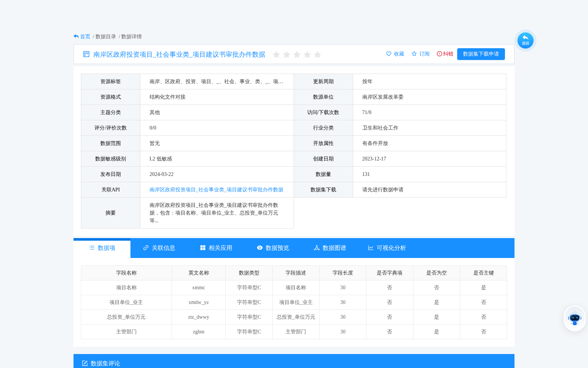Image resolution: width=588 pixels, height=368 pixels.
Task: Open the robot assistant chat icon
Action: [575, 318]
